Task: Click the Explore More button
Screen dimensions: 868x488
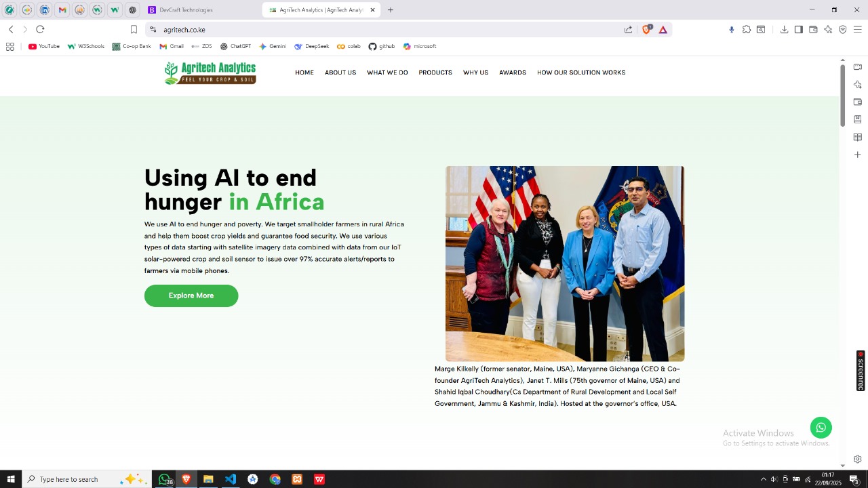Action: [x=191, y=296]
